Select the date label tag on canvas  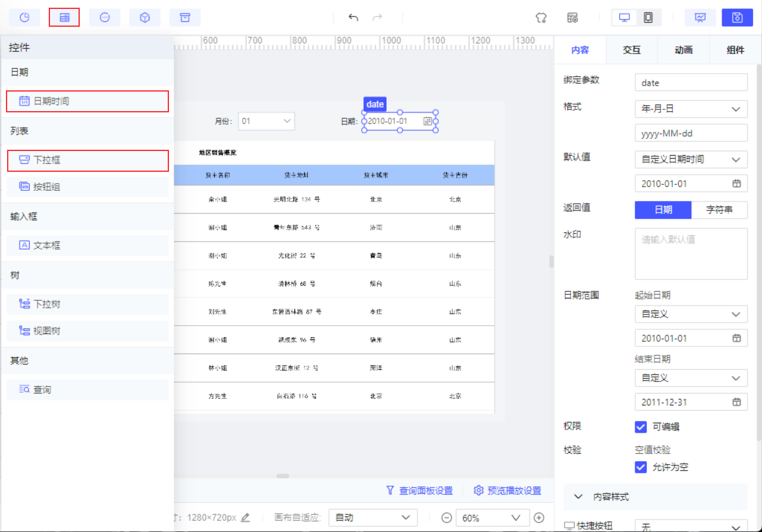click(x=375, y=104)
